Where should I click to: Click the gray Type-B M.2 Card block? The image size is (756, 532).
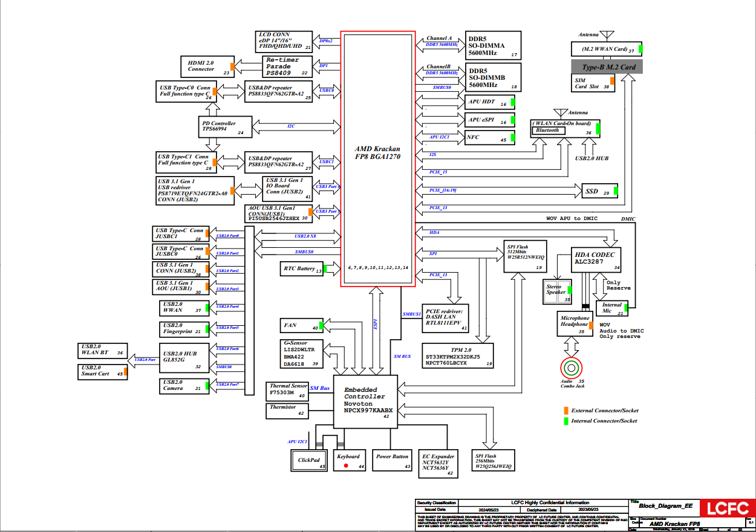(607, 66)
